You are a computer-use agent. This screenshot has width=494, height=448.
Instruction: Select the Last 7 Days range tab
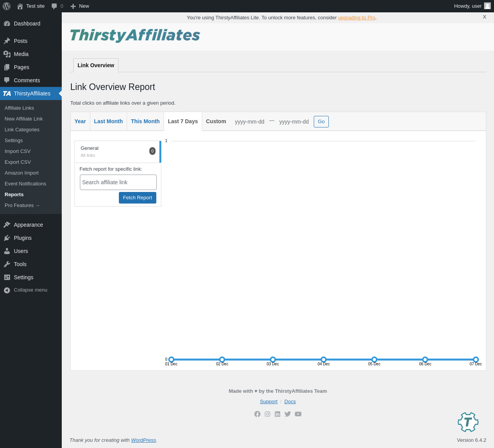[183, 121]
